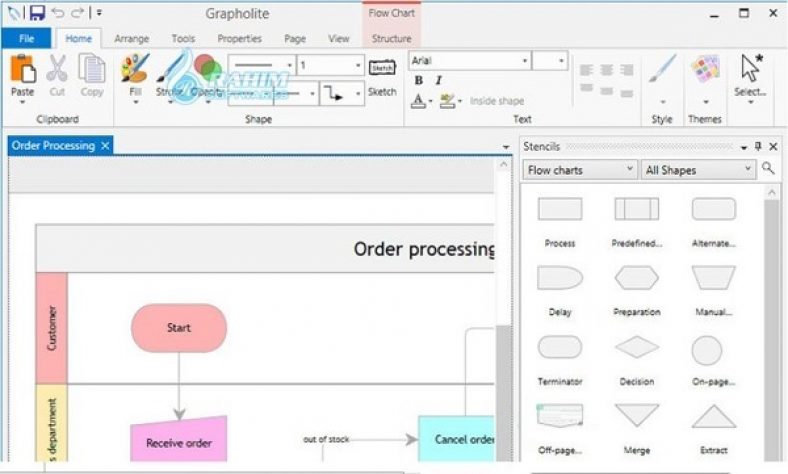Viewport: 788px width, 474px height.
Task: Open the View ribbon tab
Action: click(x=338, y=38)
